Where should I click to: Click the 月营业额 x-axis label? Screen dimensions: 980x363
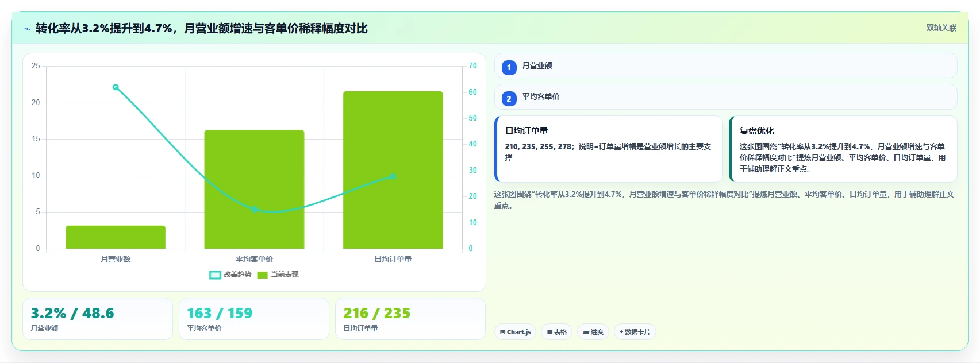[x=116, y=259]
